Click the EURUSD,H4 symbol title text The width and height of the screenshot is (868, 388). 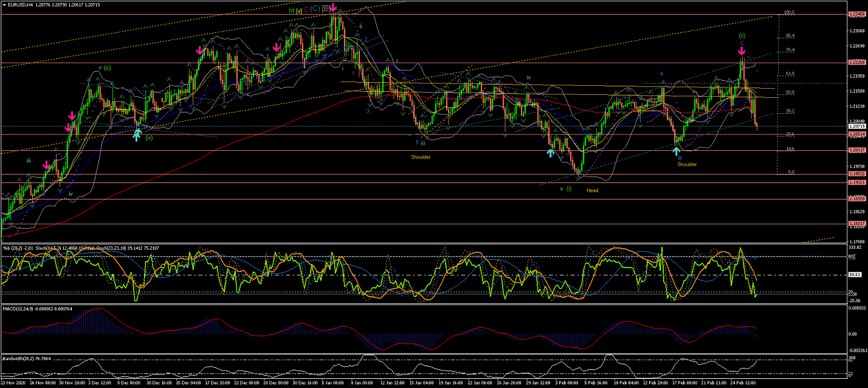coord(21,4)
